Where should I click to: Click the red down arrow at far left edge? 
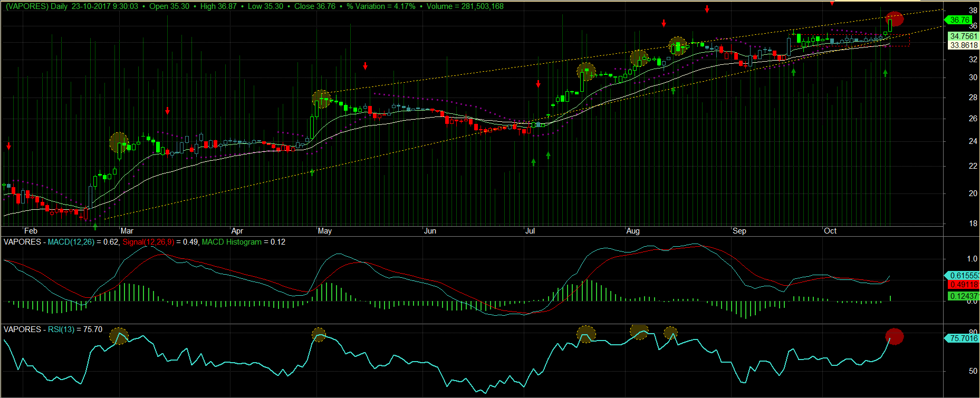coord(8,146)
